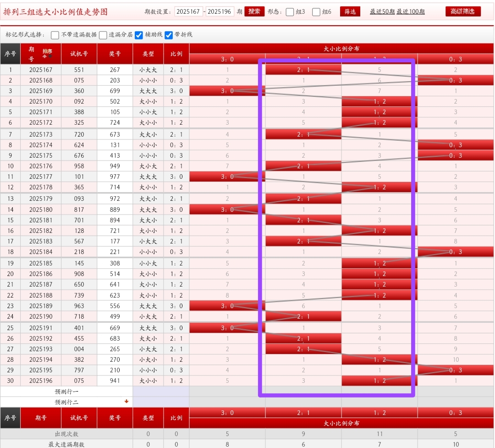Show the 最近50期 results
The width and height of the screenshot is (495, 448).
pos(382,11)
